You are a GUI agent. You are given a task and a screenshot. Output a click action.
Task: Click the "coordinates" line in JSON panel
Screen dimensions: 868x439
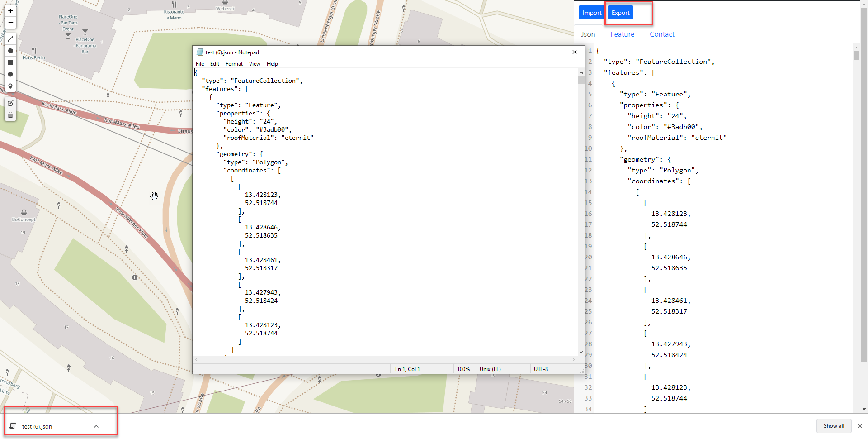(x=659, y=181)
